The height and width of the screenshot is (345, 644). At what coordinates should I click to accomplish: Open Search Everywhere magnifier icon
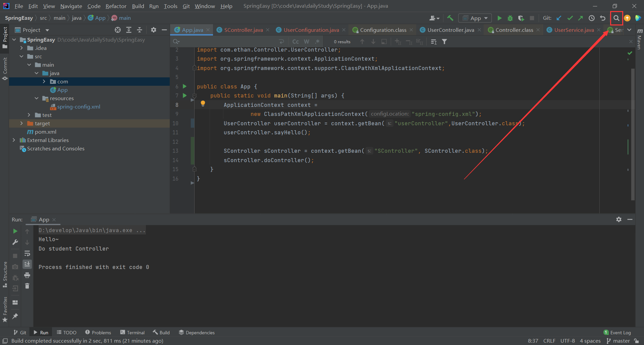click(x=616, y=18)
